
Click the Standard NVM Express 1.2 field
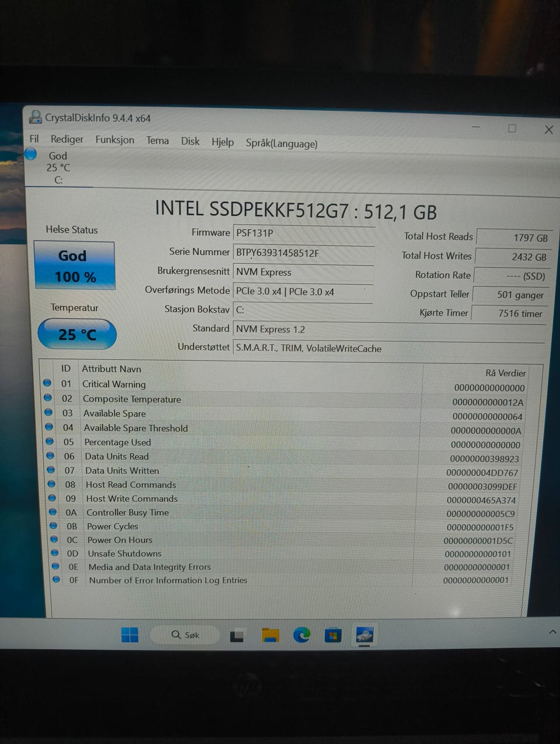pos(389,330)
